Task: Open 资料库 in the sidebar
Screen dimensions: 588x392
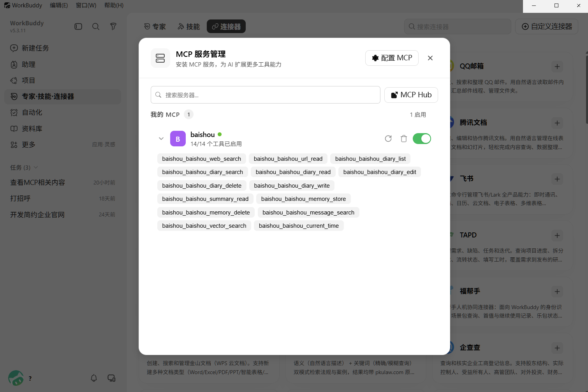Action: click(62, 129)
